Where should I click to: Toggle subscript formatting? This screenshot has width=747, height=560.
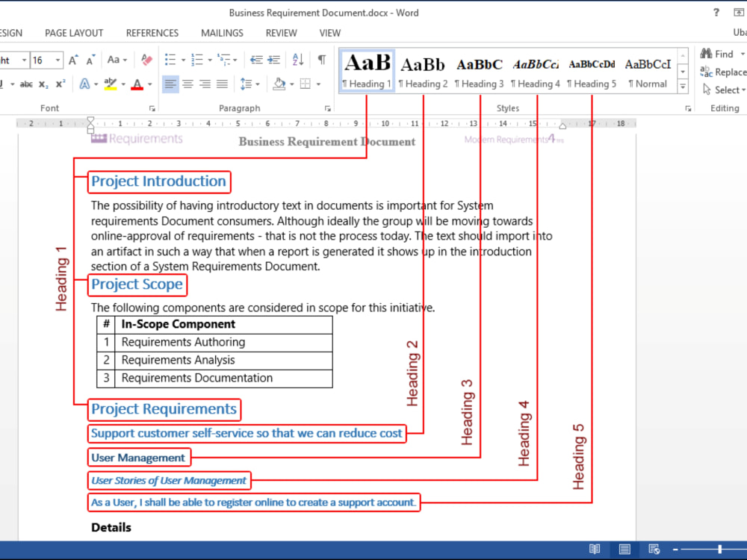(43, 83)
